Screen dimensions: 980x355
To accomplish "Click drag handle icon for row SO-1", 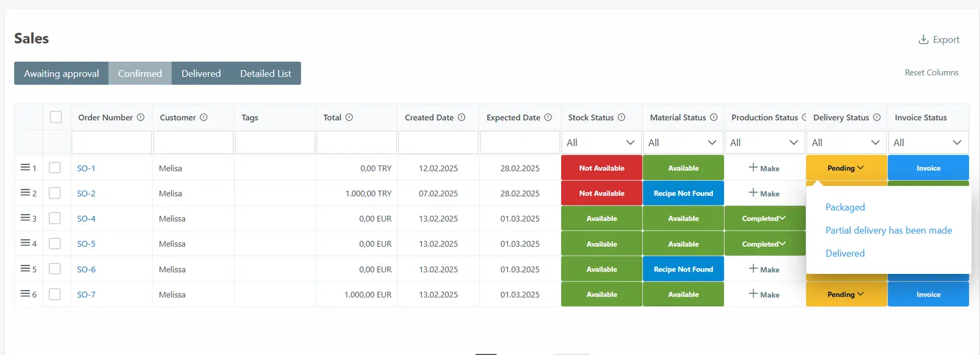I will 25,167.
